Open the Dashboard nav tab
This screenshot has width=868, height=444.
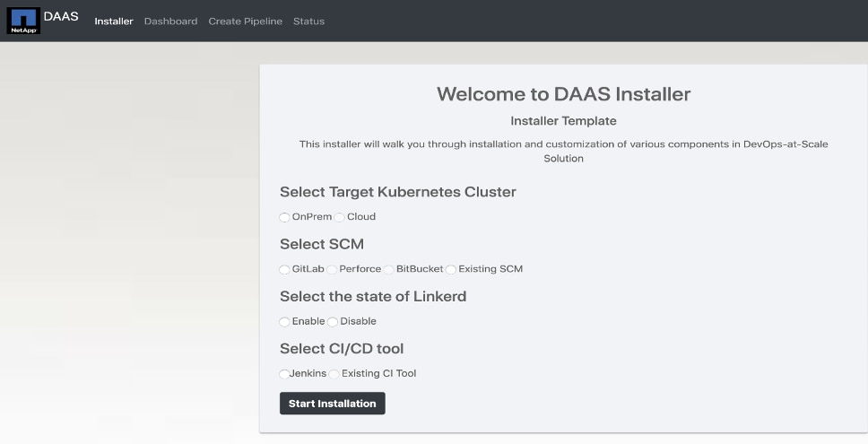[x=170, y=21]
